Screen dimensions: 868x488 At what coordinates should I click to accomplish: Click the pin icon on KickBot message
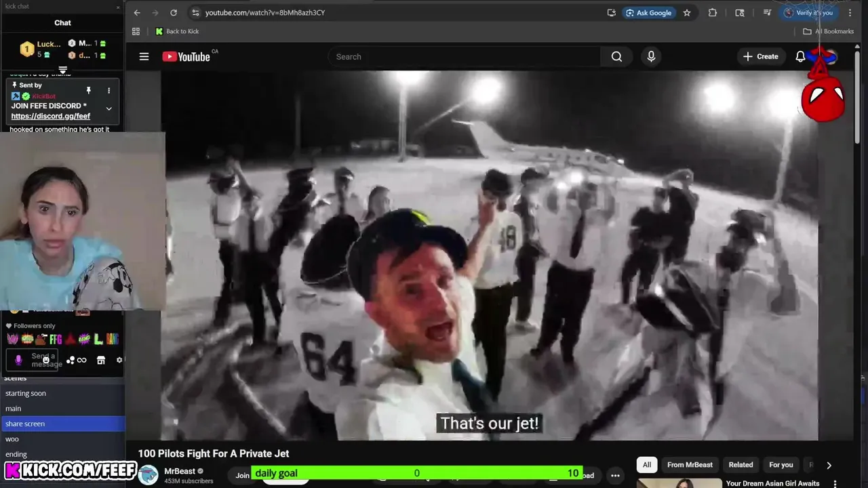(88, 90)
